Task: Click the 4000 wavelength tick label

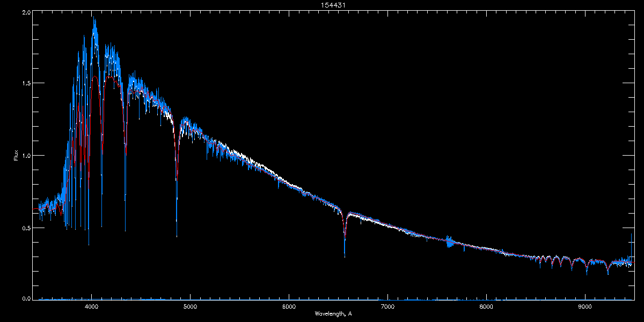Action: coord(92,307)
